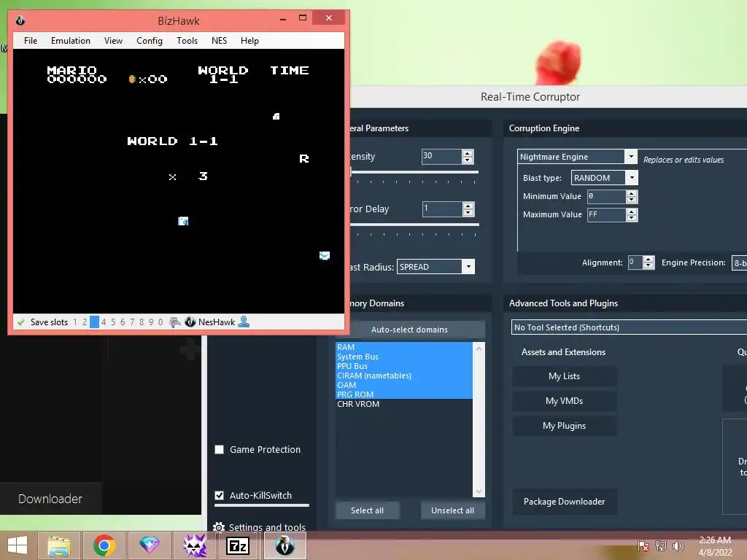The width and height of the screenshot is (747, 560).
Task: Select save slot 5 in BizHawk
Action: pos(113,322)
